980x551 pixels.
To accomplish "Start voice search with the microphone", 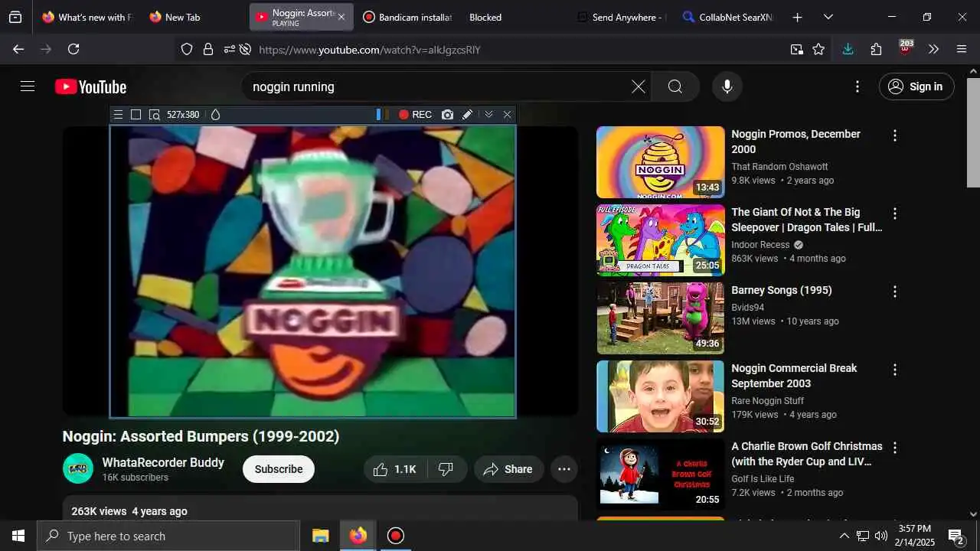I will pos(727,86).
